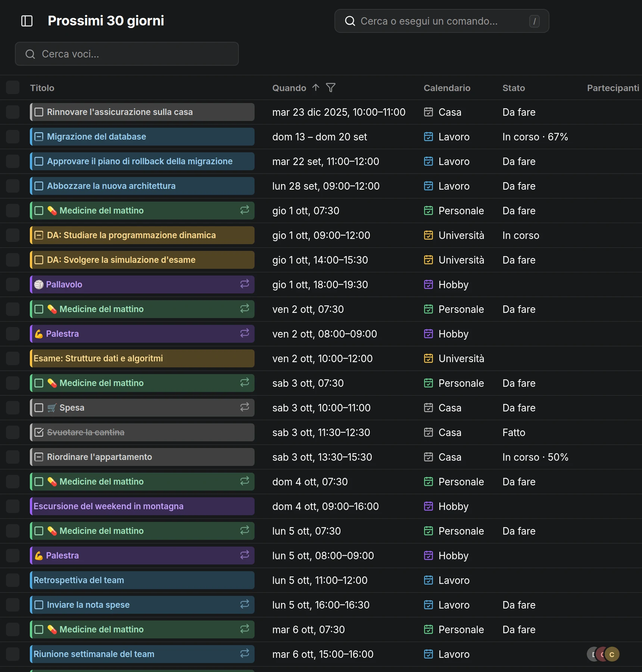Click Hobby calendar icon on Escursione del weekend row
642x672 pixels.
click(428, 506)
